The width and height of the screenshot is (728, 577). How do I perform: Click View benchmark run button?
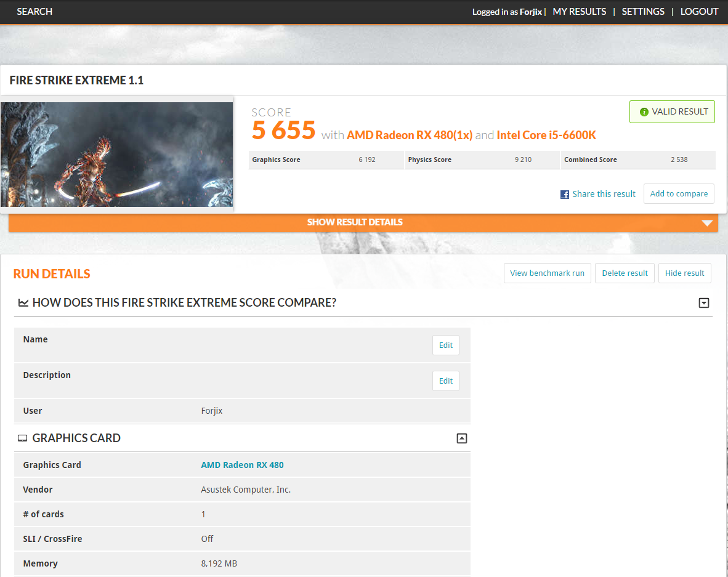point(547,273)
